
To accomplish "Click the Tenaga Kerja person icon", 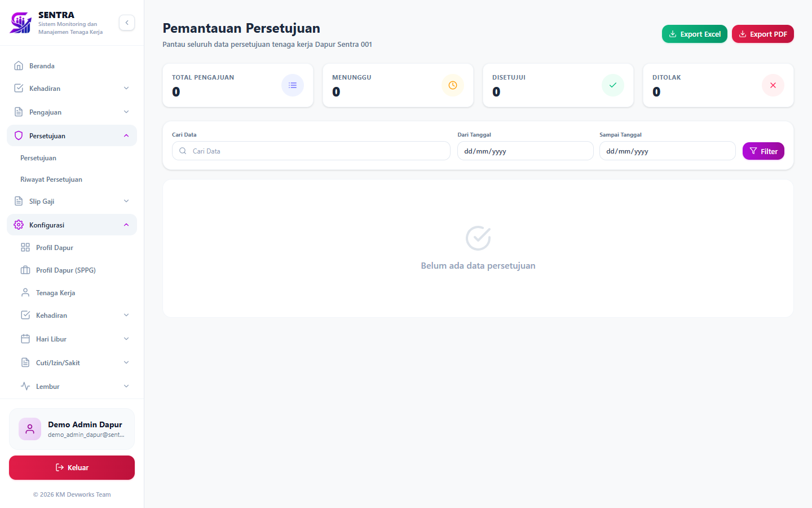I will [x=25, y=292].
